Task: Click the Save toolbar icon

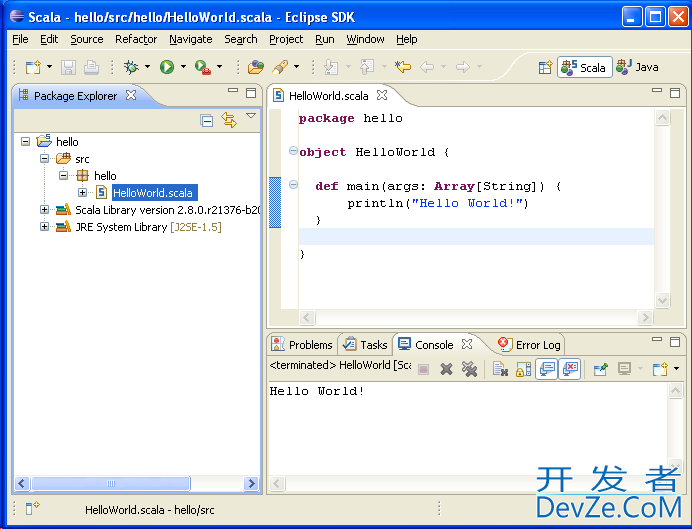Action: [68, 67]
